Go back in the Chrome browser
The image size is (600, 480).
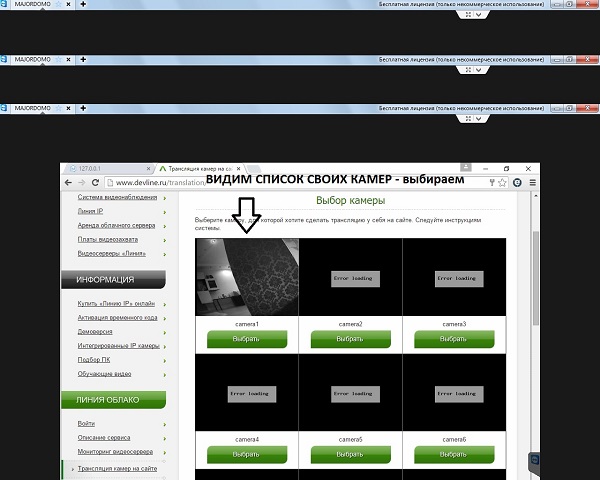pyautogui.click(x=68, y=183)
